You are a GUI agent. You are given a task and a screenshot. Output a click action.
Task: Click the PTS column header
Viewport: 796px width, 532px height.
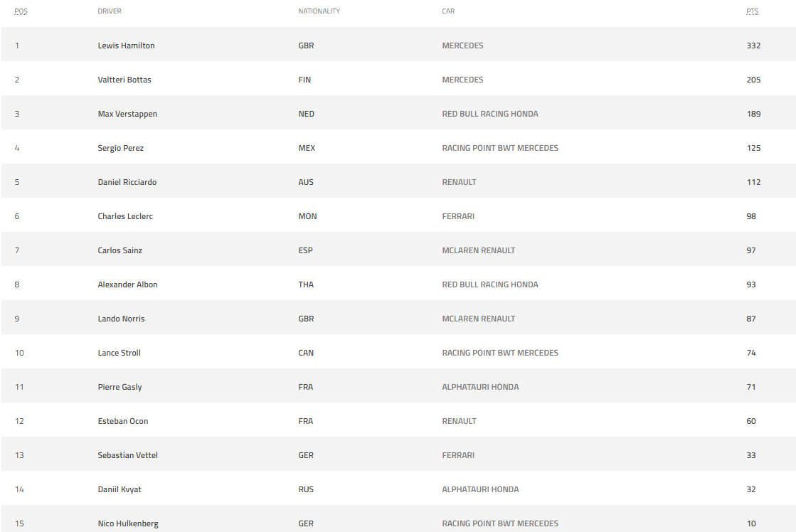[x=753, y=11]
